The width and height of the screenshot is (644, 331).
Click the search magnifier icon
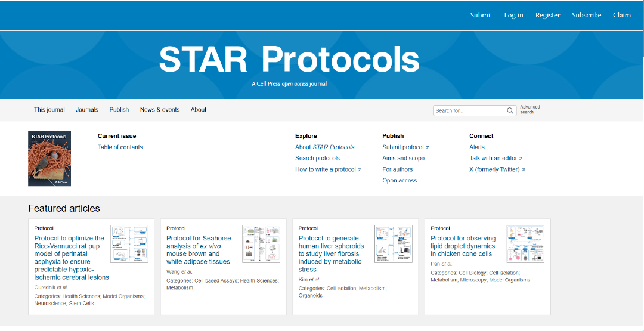pos(510,110)
